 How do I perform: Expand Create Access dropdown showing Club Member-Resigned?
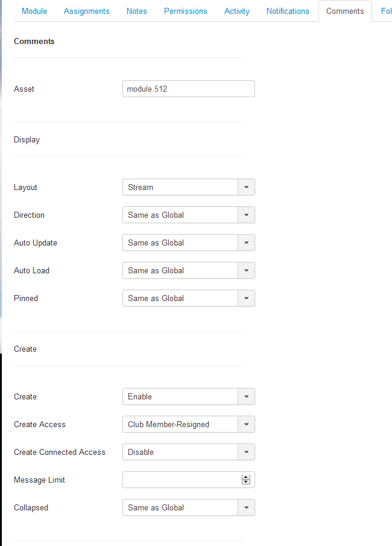[189, 424]
